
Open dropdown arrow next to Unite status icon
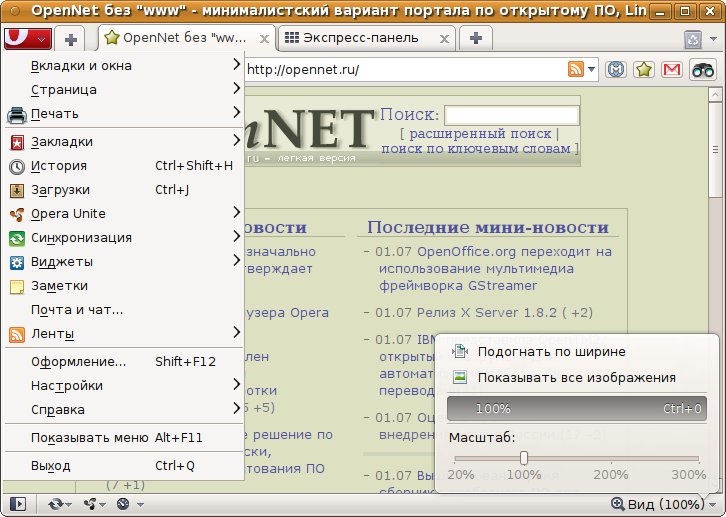pos(102,504)
